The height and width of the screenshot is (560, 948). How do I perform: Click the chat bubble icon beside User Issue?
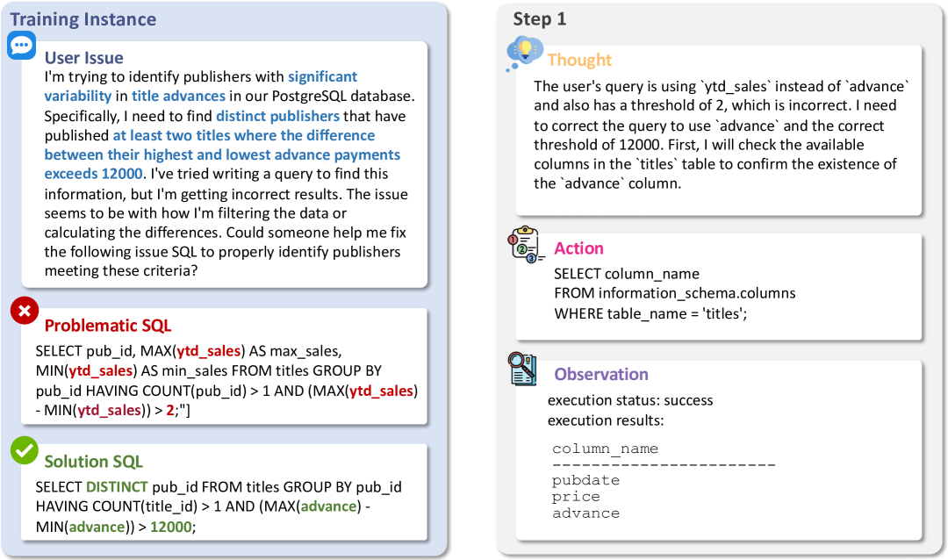22,46
